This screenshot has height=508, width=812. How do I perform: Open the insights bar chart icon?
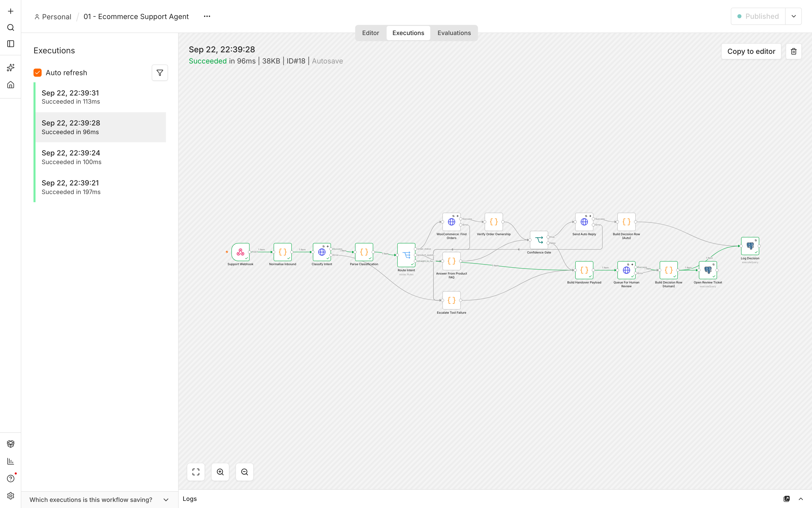(10, 461)
